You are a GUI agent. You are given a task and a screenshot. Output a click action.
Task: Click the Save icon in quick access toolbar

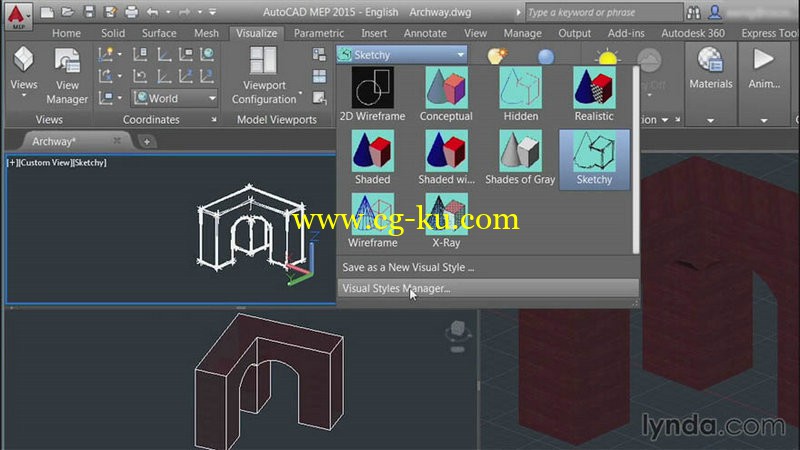click(x=89, y=12)
